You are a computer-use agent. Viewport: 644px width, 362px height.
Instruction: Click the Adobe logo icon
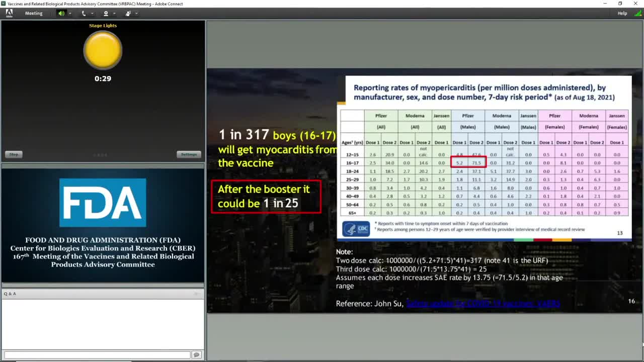click(x=9, y=13)
